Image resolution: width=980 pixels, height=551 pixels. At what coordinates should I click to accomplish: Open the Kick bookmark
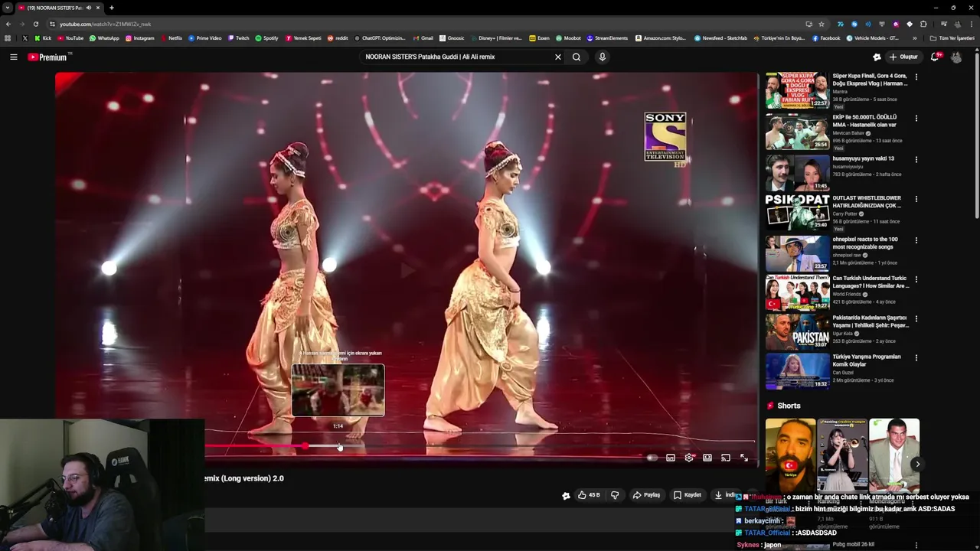click(x=43, y=37)
